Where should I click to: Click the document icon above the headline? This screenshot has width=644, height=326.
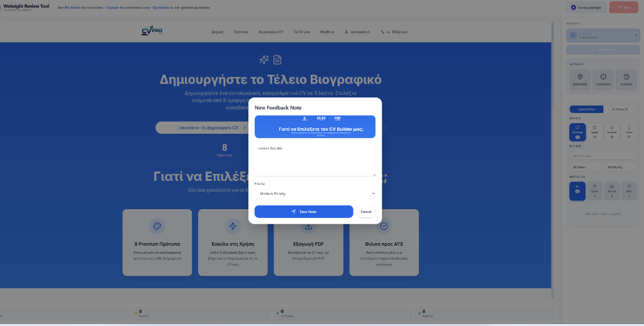277,60
